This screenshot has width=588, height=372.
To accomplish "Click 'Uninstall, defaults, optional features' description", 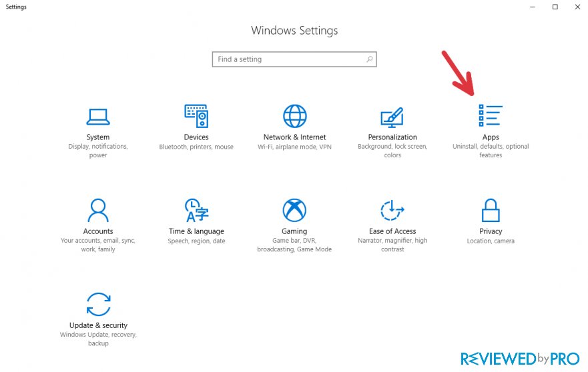I will point(491,151).
